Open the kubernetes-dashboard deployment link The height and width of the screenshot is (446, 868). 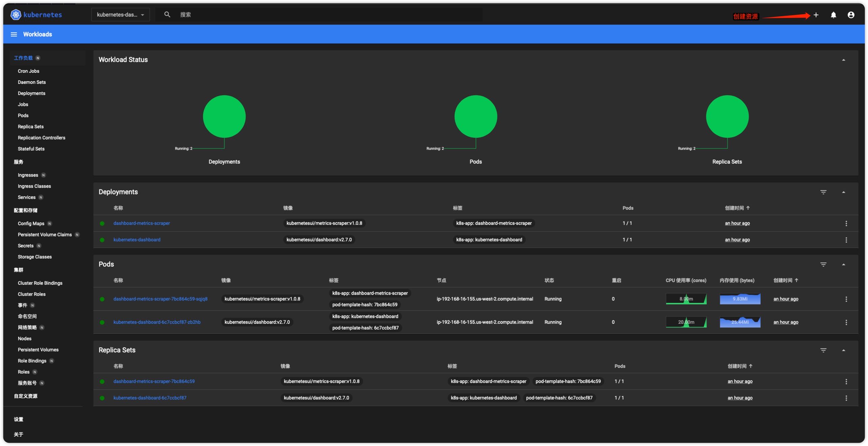137,240
